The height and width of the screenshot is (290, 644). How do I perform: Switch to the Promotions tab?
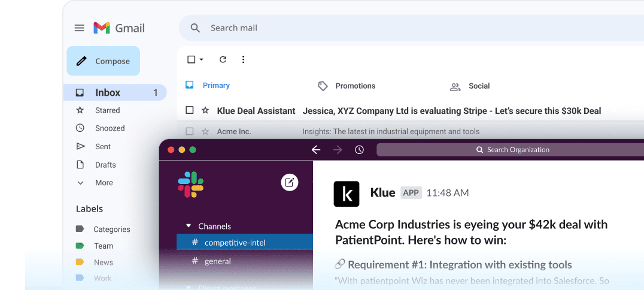coord(347,86)
